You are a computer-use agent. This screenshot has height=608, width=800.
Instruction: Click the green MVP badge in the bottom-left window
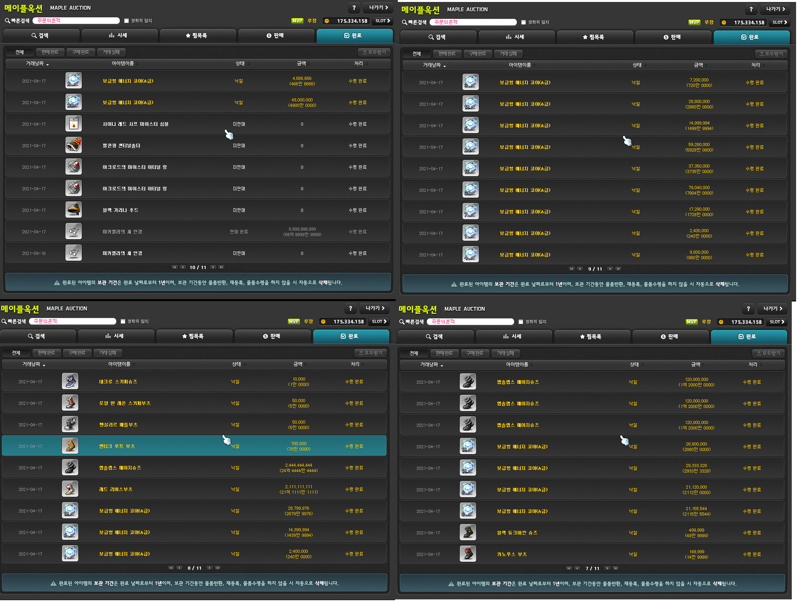pos(294,321)
